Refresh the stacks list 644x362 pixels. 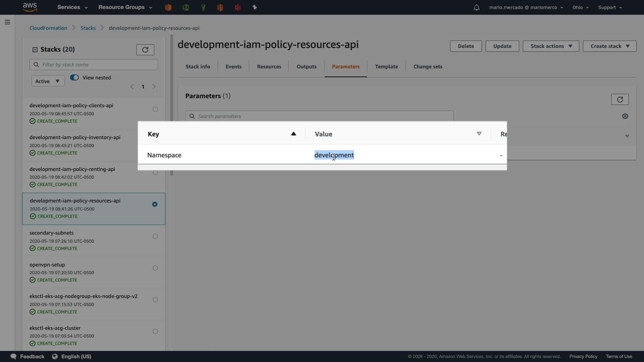click(145, 50)
